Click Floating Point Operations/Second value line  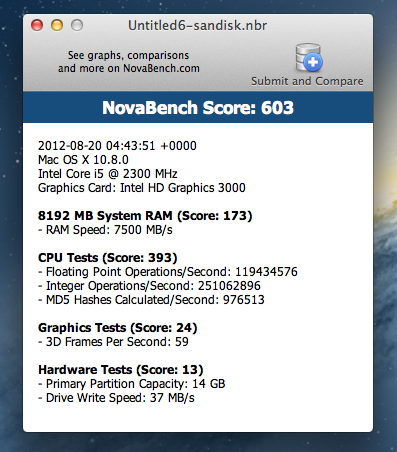pyautogui.click(x=168, y=272)
